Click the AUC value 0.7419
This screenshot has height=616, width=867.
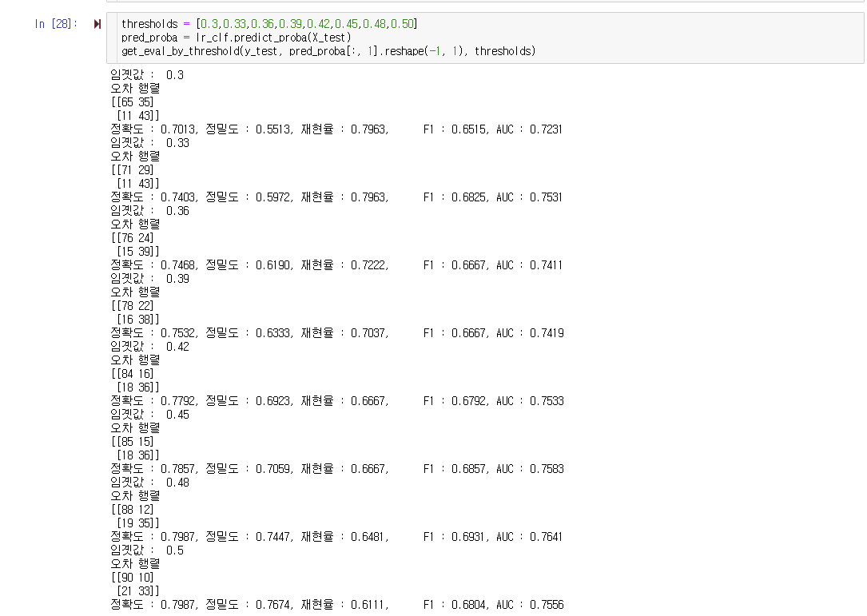coord(547,333)
